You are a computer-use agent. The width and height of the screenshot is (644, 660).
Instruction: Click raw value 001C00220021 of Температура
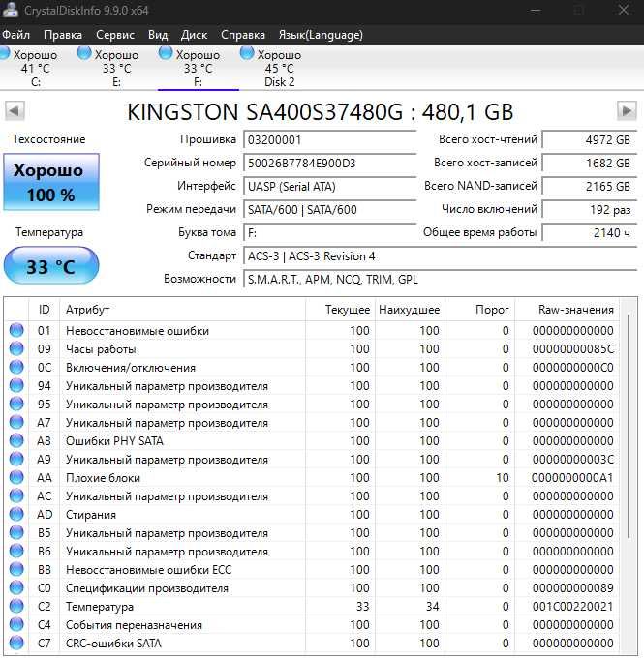point(572,607)
